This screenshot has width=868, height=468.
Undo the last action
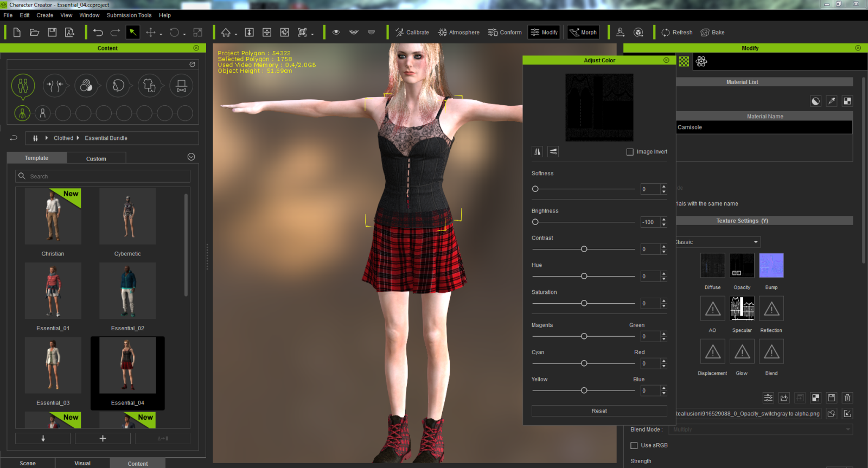(98, 33)
